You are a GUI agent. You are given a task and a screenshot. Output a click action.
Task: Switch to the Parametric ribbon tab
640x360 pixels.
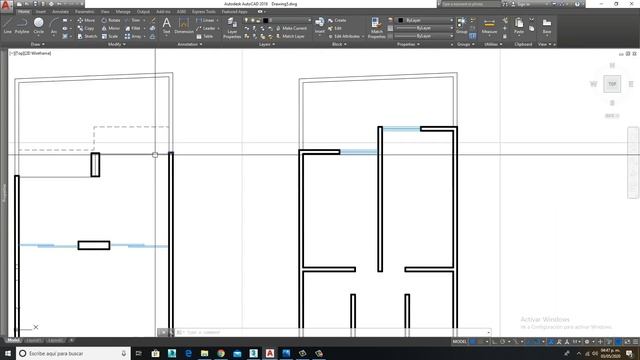point(84,12)
